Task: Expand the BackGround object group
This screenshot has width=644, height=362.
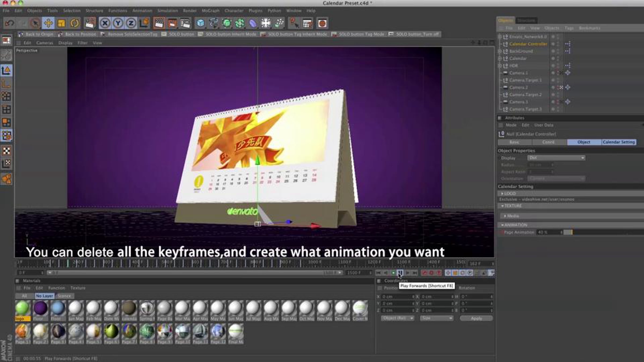Action: [500, 51]
